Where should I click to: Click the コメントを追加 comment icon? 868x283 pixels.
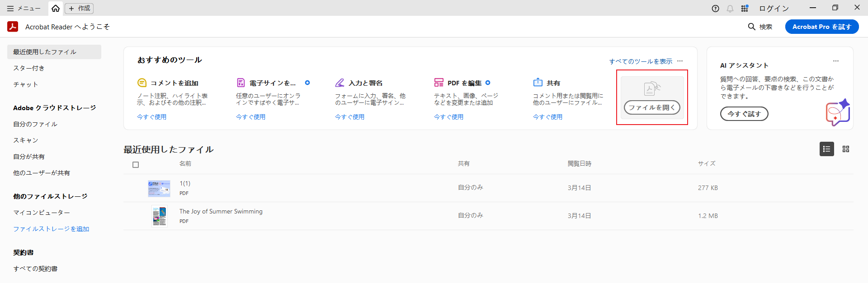[142, 83]
